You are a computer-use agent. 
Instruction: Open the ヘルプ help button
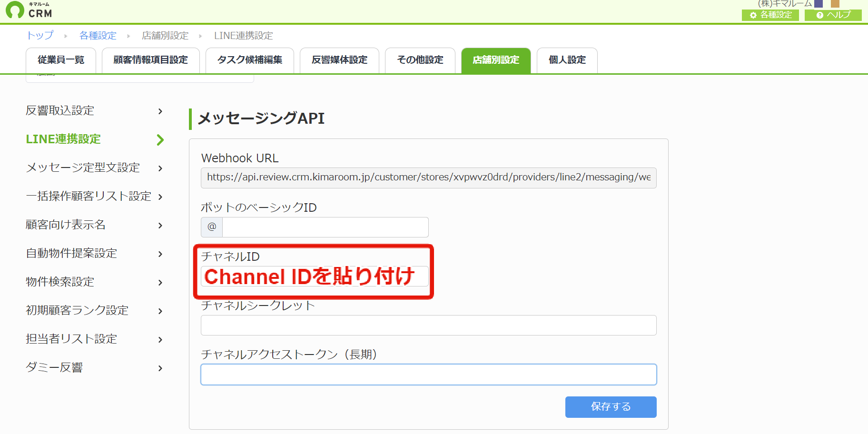[x=833, y=15]
